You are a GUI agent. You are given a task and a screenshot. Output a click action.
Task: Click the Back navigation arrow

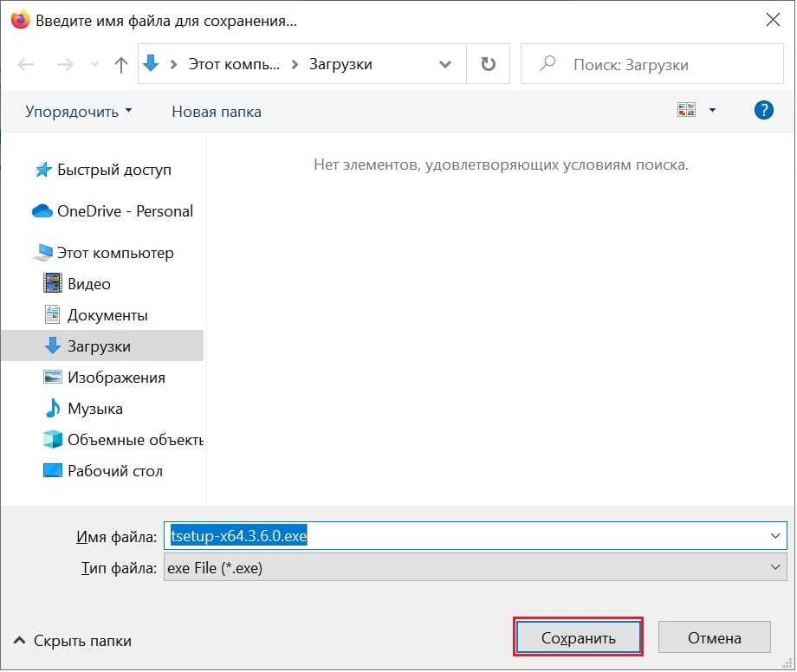point(26,65)
